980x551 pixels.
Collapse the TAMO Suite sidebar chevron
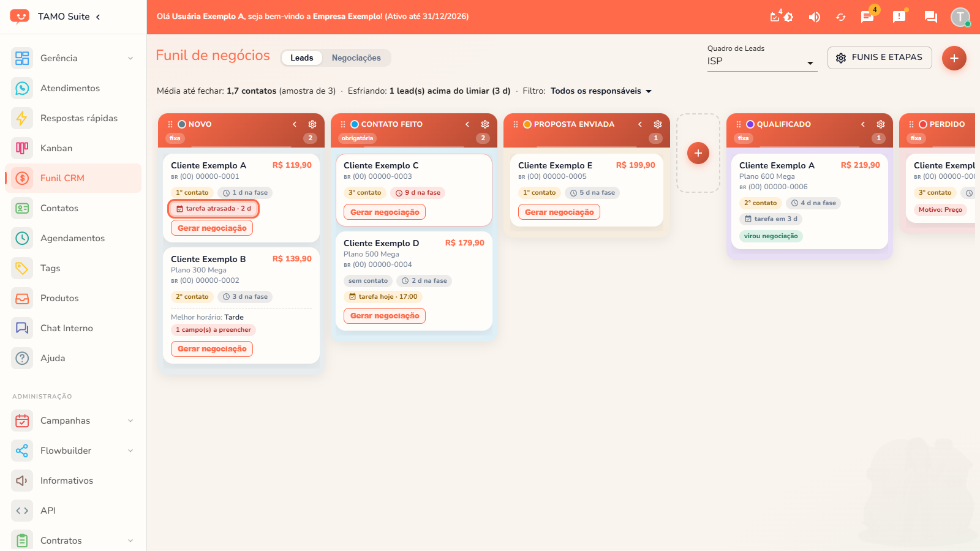(98, 17)
